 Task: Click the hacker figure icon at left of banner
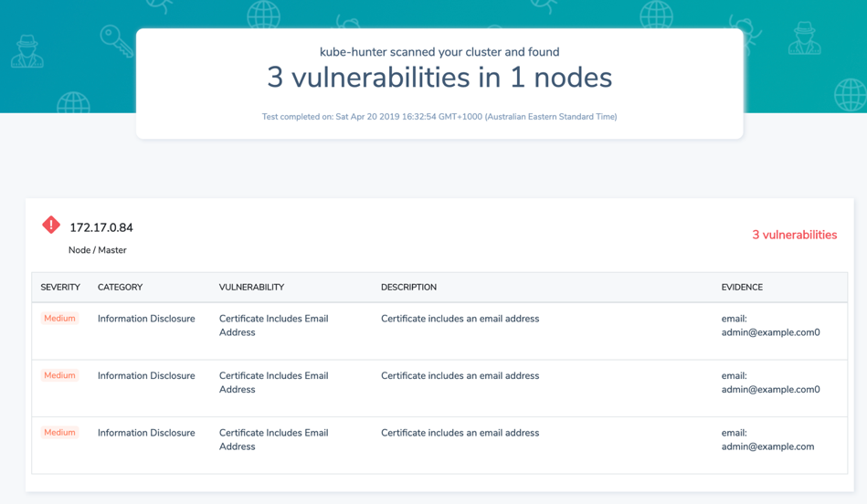click(x=26, y=51)
